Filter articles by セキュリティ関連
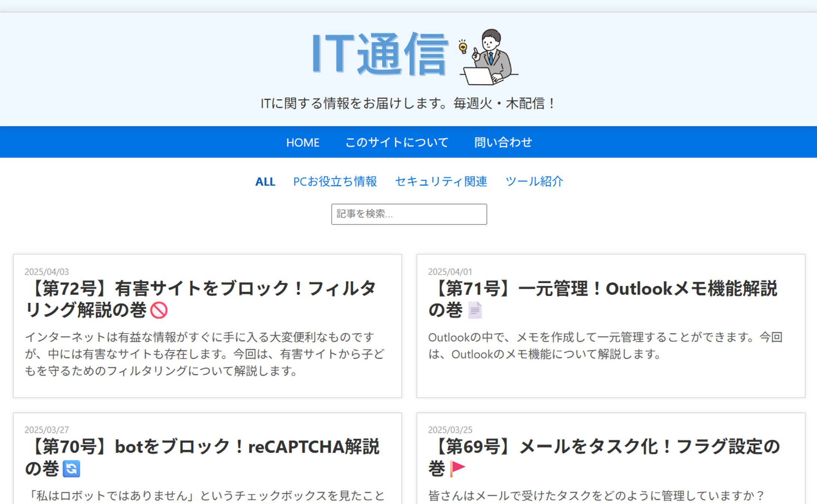Screen dimensions: 817x504 point(441,181)
